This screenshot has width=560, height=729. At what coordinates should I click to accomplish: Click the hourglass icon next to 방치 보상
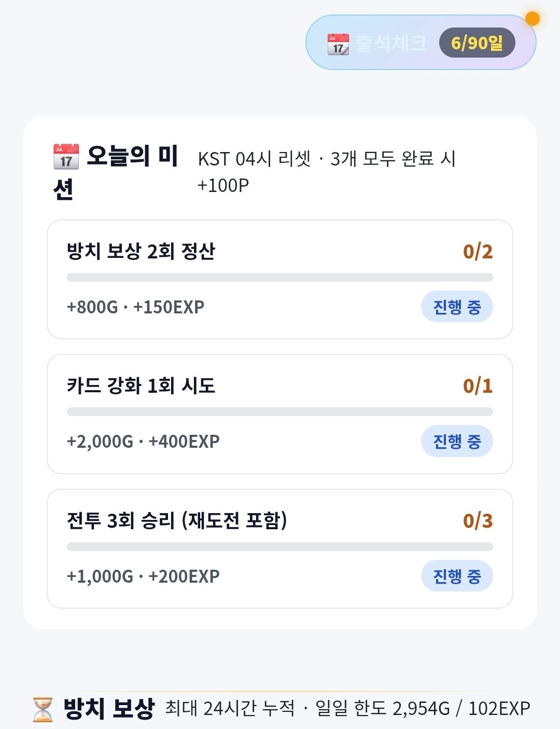(x=43, y=709)
